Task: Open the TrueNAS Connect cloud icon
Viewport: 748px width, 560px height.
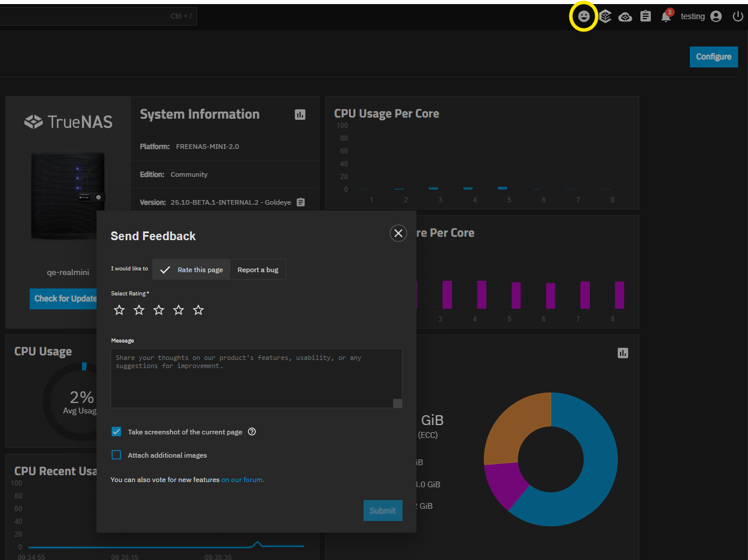Action: [x=625, y=17]
